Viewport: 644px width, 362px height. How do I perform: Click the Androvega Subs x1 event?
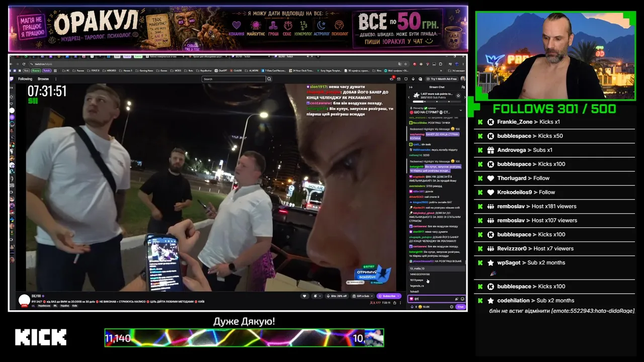coord(555,150)
